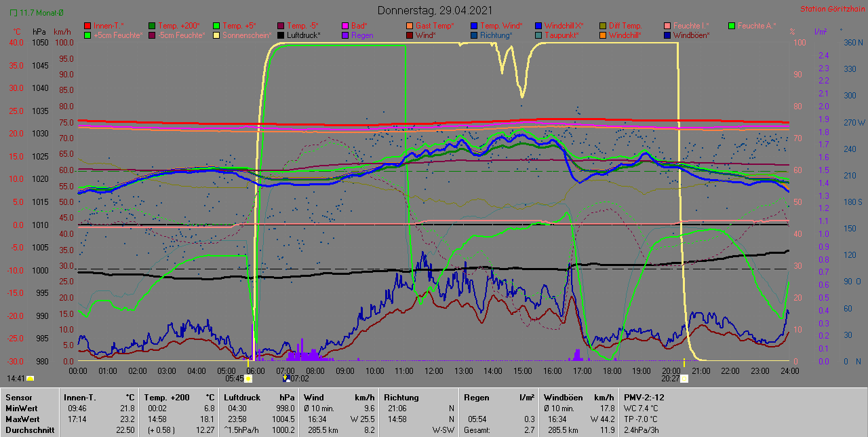Click the Durchschnitt row label
Screen dimensions: 868x437
[29, 430]
